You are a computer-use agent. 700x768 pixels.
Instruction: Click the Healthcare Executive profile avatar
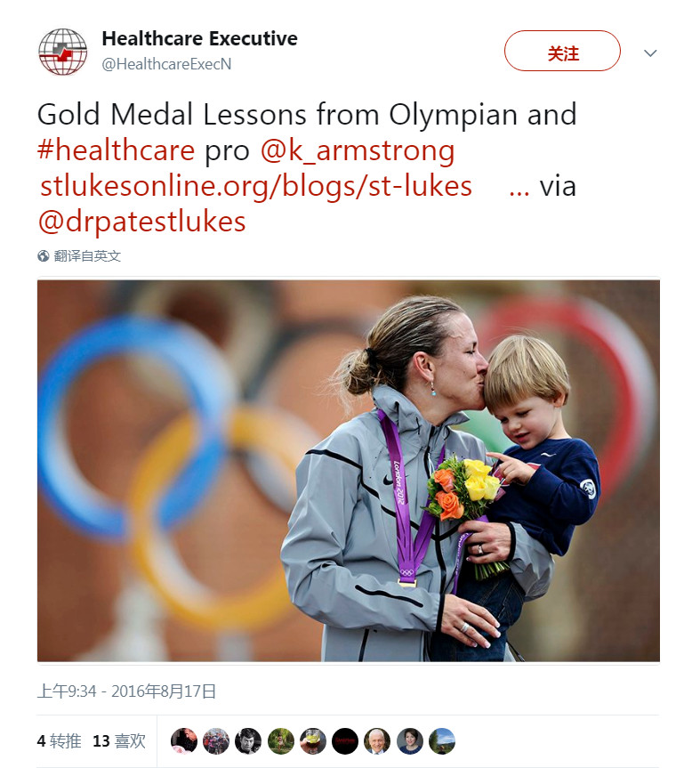point(62,51)
